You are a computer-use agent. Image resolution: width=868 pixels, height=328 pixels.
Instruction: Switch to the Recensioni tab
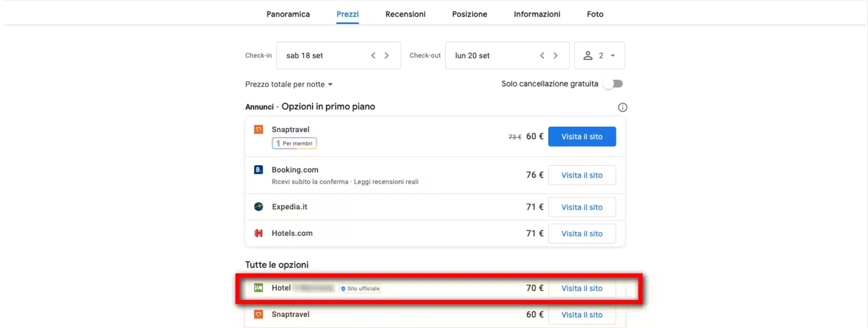(405, 14)
